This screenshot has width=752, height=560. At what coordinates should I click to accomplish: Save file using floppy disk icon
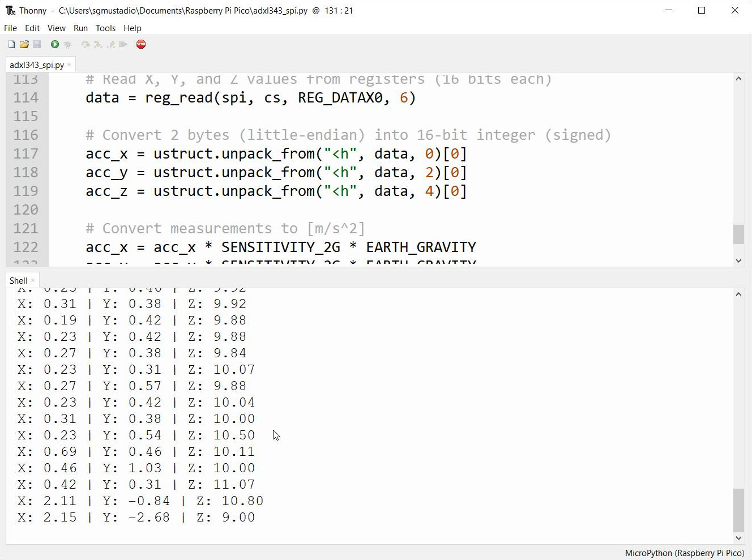pyautogui.click(x=37, y=44)
